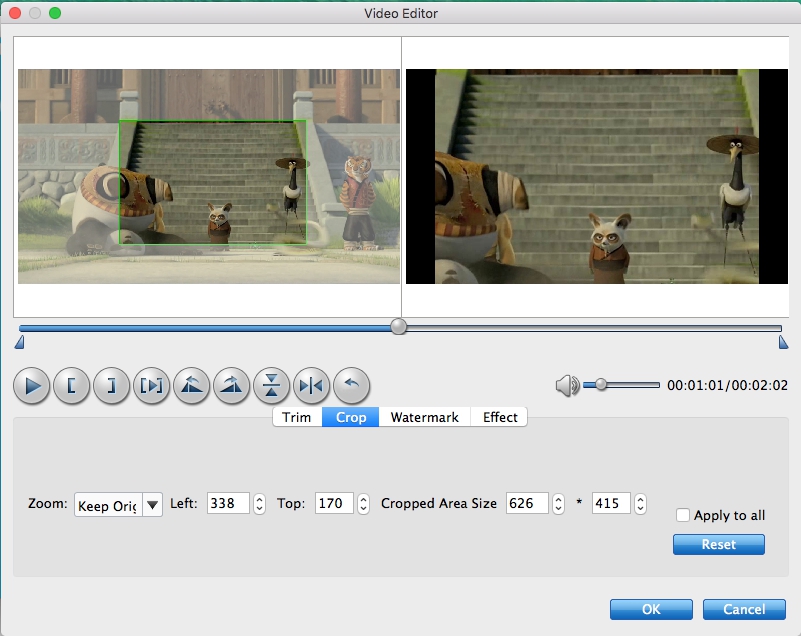Switch to the Trim tab

pyautogui.click(x=297, y=417)
